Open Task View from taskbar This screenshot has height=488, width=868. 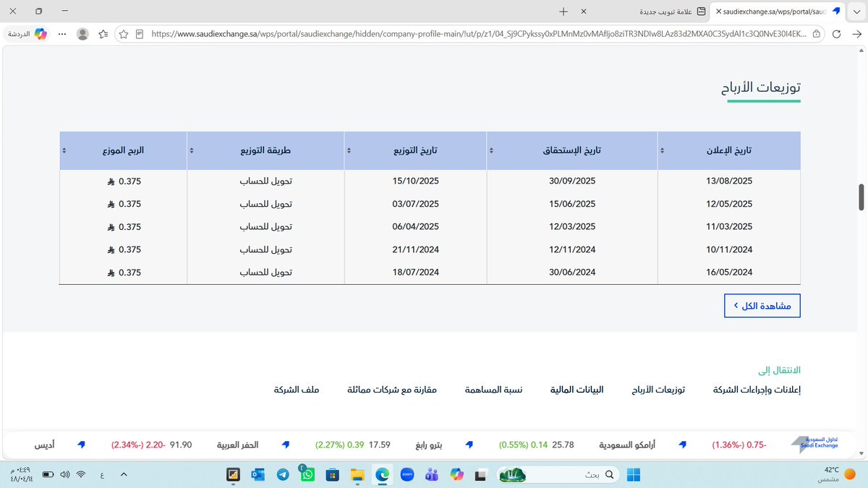(x=480, y=474)
